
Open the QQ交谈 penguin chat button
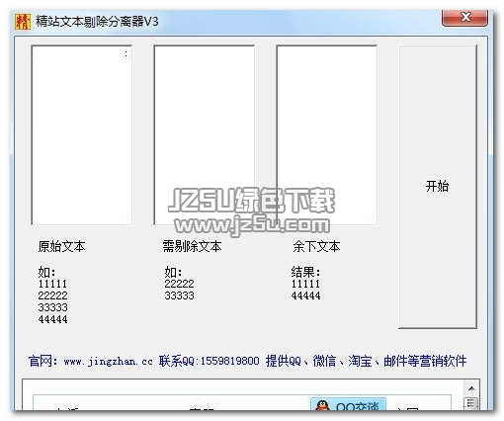point(348,404)
